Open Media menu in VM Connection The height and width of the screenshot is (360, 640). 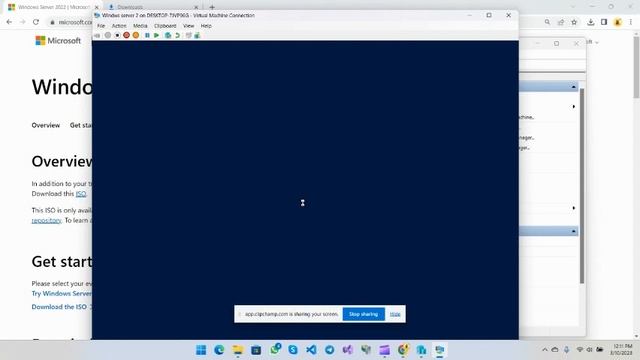pyautogui.click(x=140, y=26)
